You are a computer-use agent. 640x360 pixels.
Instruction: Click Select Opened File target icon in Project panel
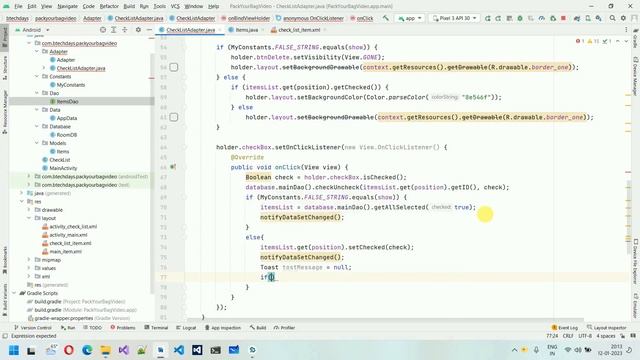click(x=103, y=30)
